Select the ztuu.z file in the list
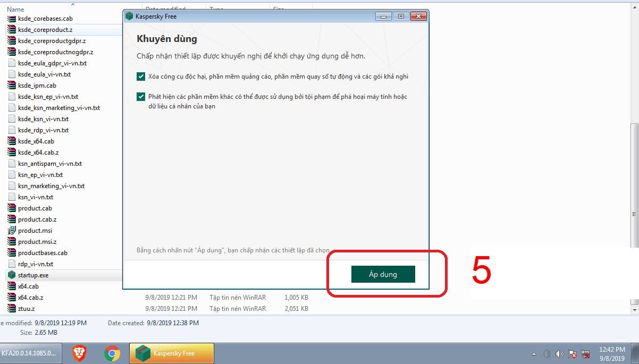 coord(27,309)
